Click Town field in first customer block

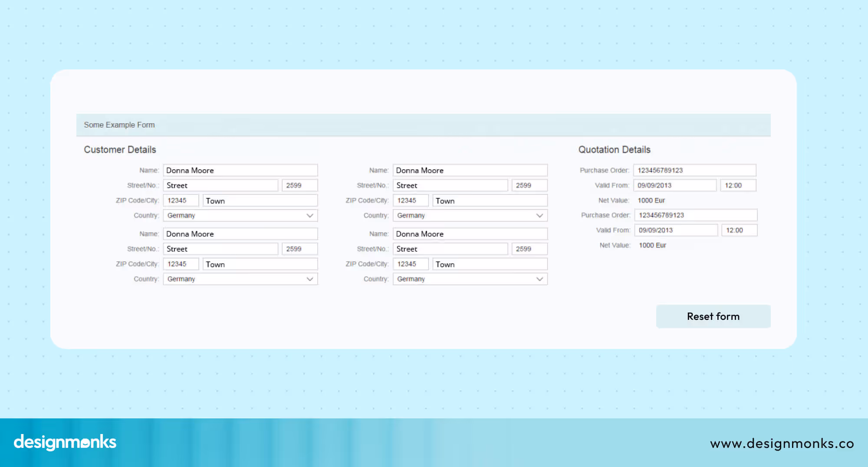click(x=260, y=201)
